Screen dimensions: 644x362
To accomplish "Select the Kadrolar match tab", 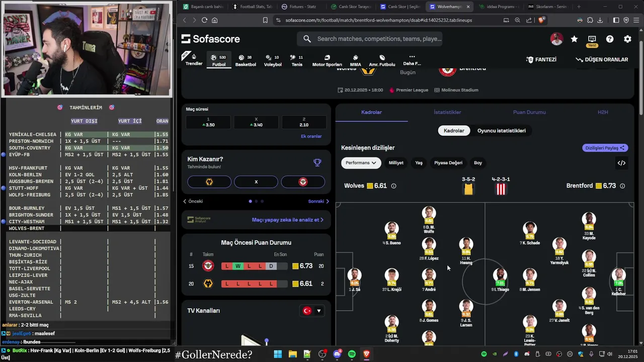I will pyautogui.click(x=371, y=112).
